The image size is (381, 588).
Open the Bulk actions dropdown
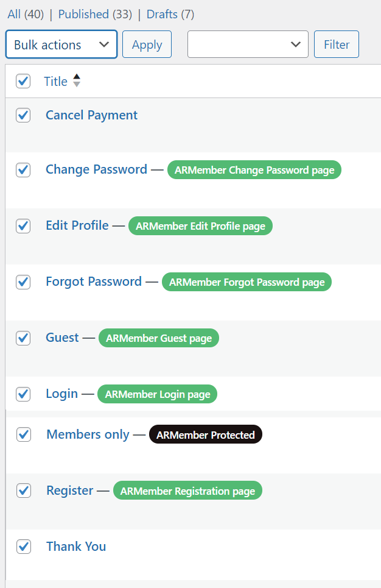(x=61, y=44)
